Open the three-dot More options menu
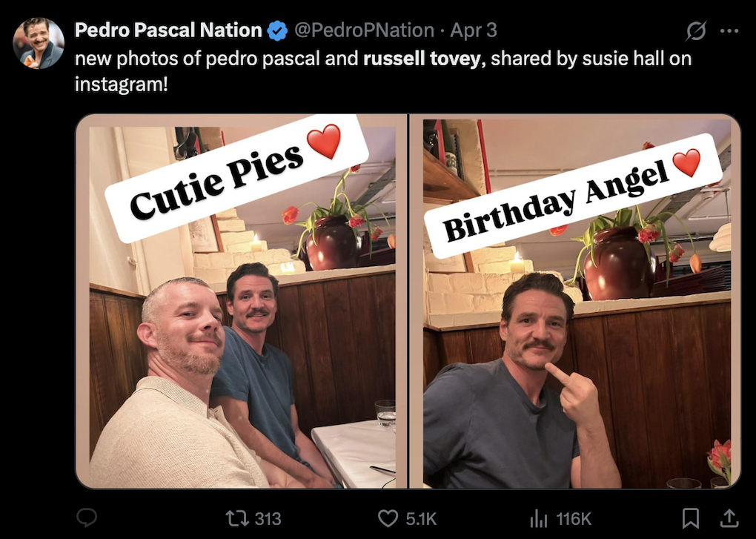The width and height of the screenshot is (756, 539). (729, 31)
